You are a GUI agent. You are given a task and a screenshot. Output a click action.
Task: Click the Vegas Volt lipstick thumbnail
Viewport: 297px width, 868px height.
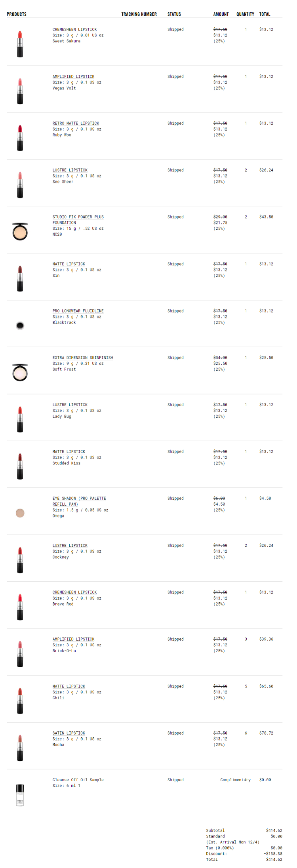(x=20, y=91)
